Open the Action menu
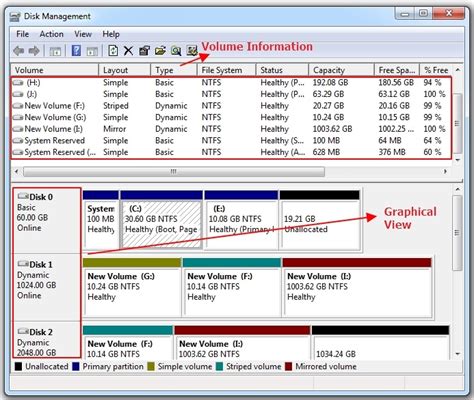Image resolution: width=474 pixels, height=400 pixels. 51,34
